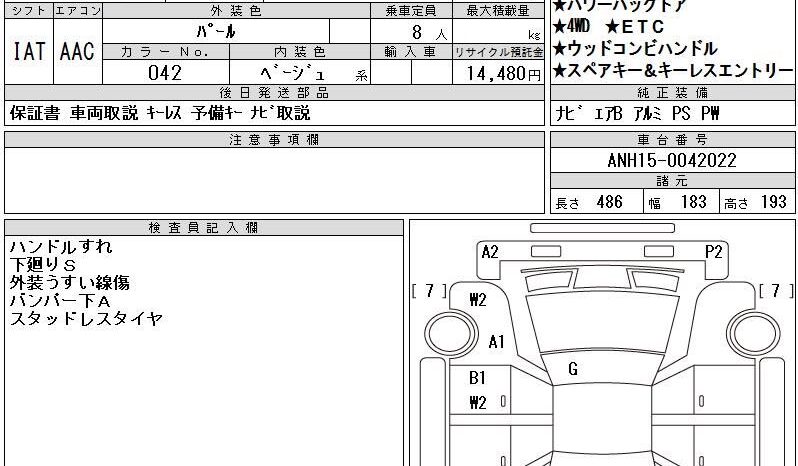This screenshot has width=798, height=466.
Task: Click the ★ウッドコンビハンドル feature line
Action: (635, 49)
